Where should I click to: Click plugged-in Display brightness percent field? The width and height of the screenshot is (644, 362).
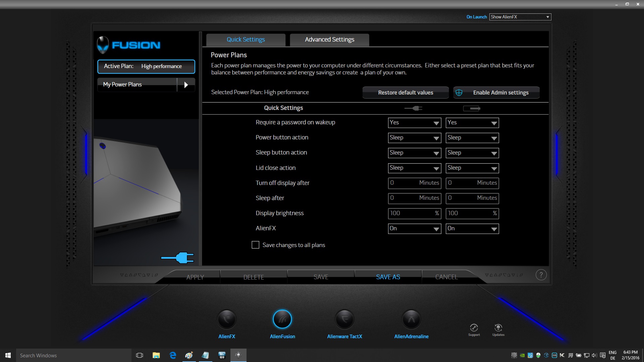[x=414, y=213]
